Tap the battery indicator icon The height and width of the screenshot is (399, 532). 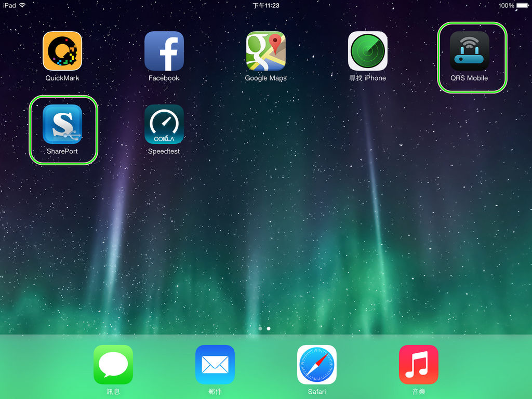523,5
